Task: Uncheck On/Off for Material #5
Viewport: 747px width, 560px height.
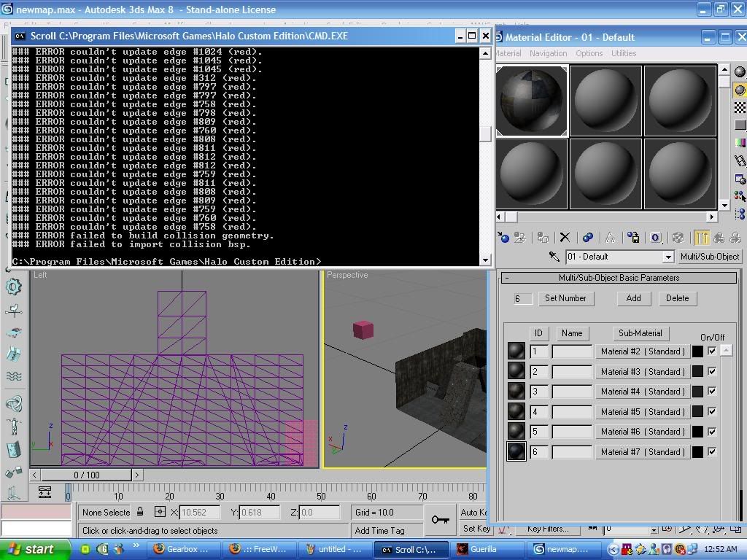Action: (712, 411)
